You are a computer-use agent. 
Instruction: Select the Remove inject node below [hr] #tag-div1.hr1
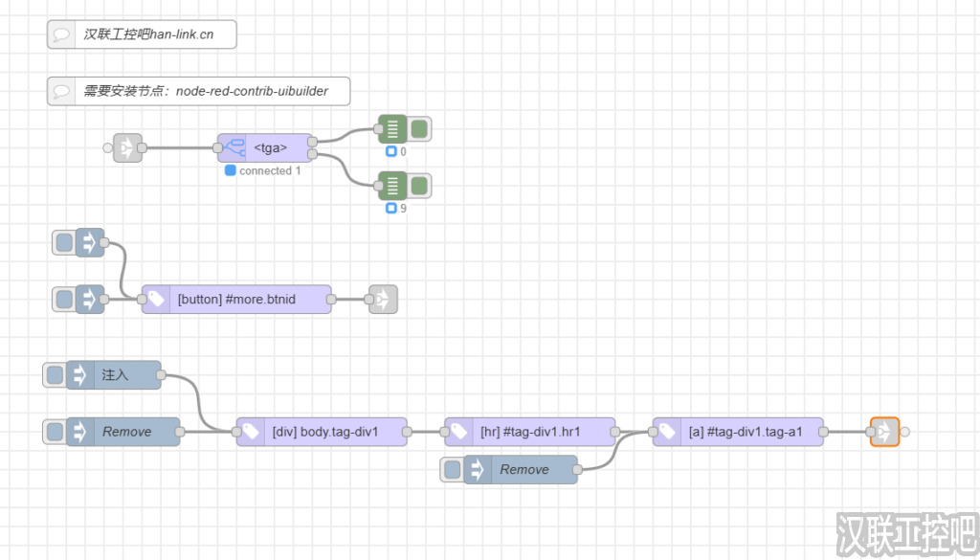521,469
